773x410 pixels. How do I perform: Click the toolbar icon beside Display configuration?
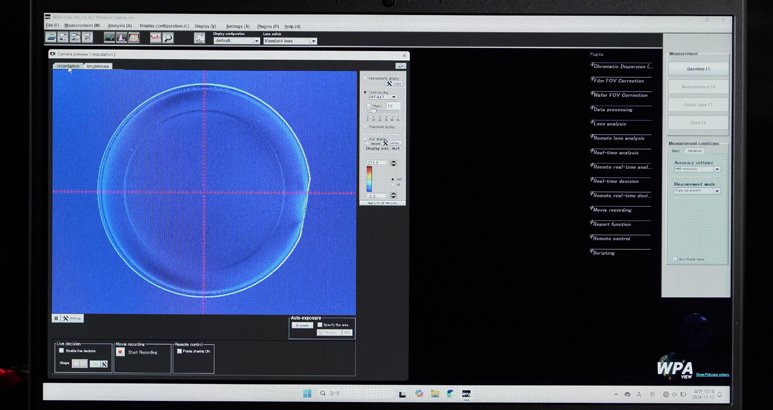tap(199, 38)
